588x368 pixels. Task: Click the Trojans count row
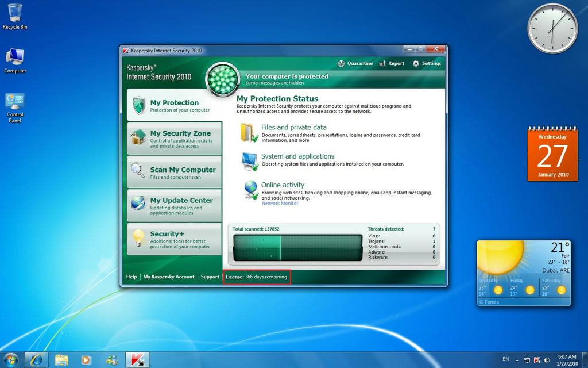point(401,241)
